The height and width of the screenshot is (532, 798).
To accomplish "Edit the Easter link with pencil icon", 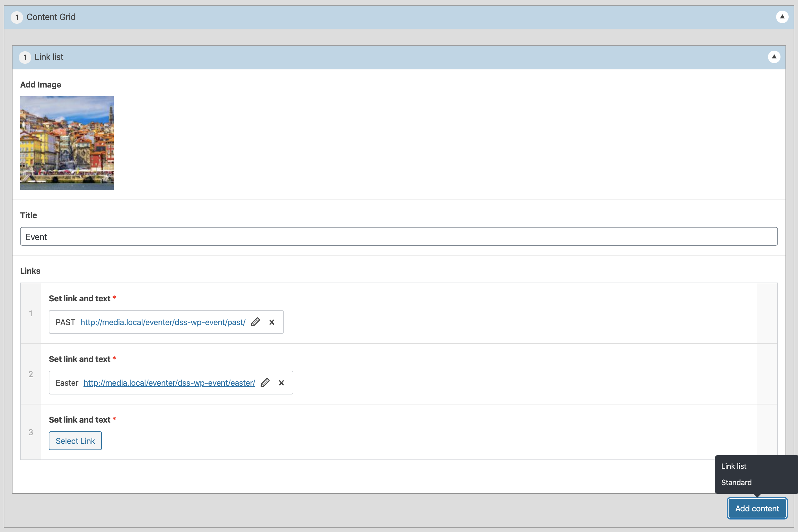I will [265, 383].
